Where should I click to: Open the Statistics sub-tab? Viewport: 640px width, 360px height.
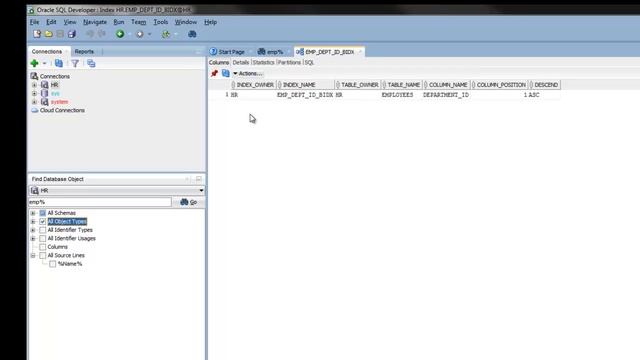click(264, 62)
